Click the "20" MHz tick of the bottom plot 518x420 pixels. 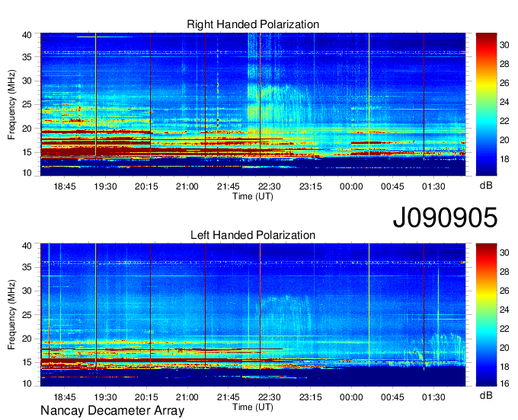27,339
